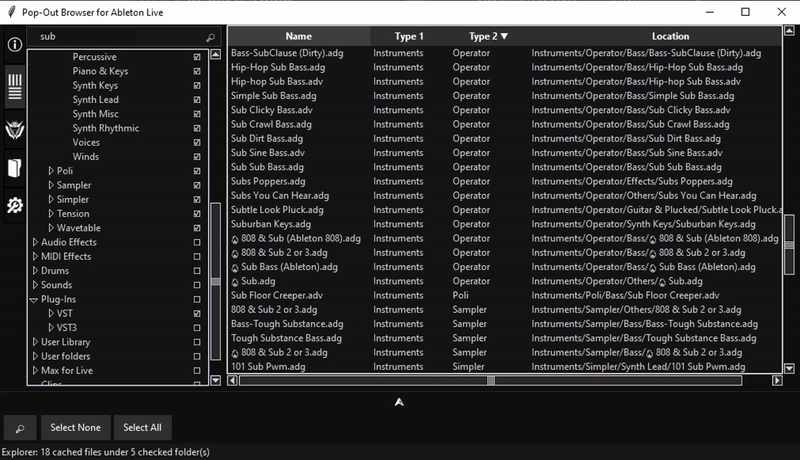The width and height of the screenshot is (800, 460).
Task: Select the Piano & Keys folder
Action: click(x=100, y=71)
